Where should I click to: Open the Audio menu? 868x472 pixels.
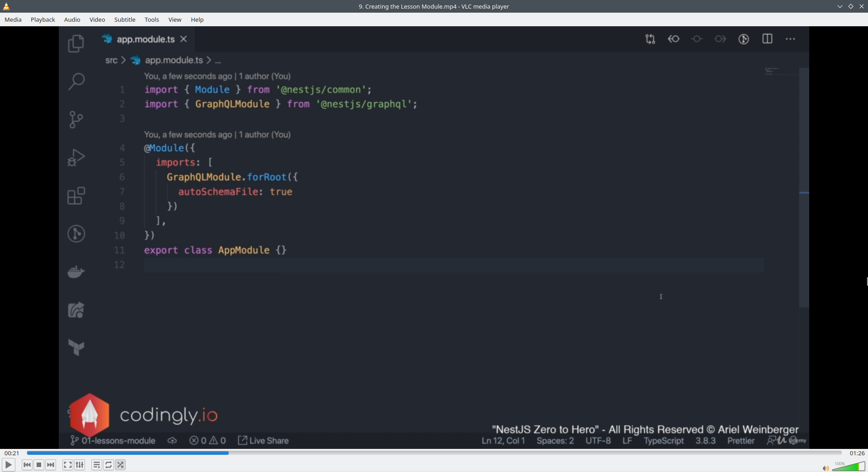tap(72, 19)
